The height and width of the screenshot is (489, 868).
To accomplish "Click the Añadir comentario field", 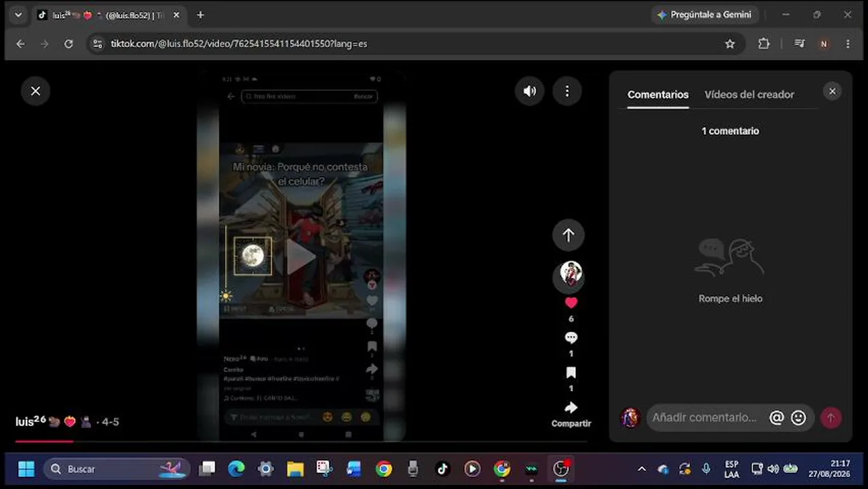I will coord(704,418).
